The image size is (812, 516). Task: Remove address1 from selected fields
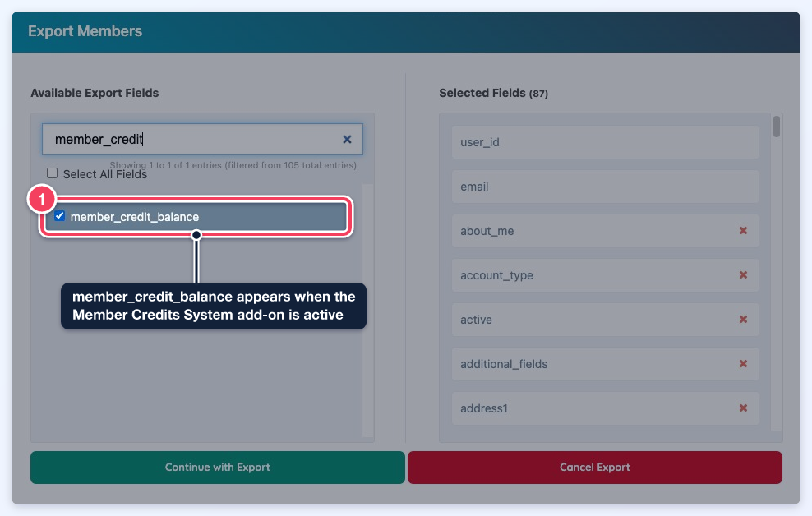(743, 408)
